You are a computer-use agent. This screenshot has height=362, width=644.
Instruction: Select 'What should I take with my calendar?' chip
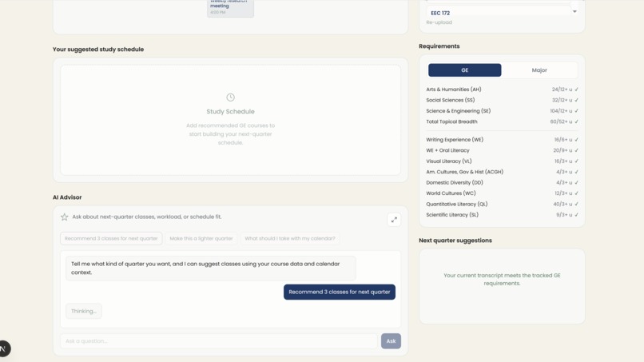290,239
